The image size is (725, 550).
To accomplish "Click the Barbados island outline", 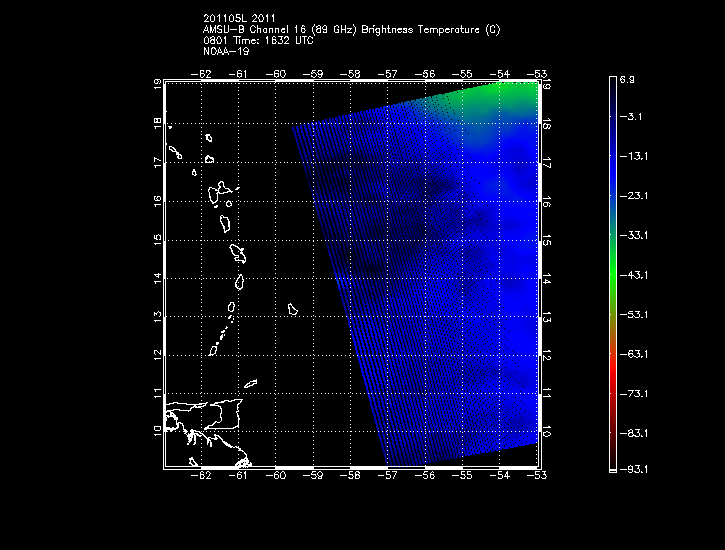I will [293, 309].
